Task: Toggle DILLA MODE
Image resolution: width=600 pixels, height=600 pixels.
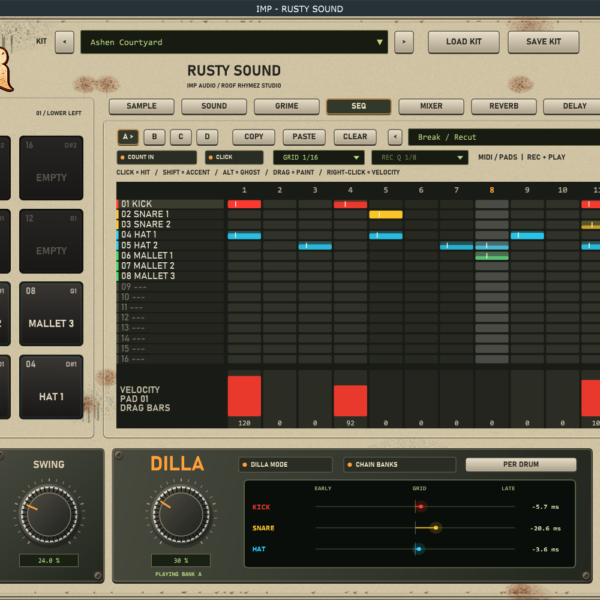Action: 285,465
